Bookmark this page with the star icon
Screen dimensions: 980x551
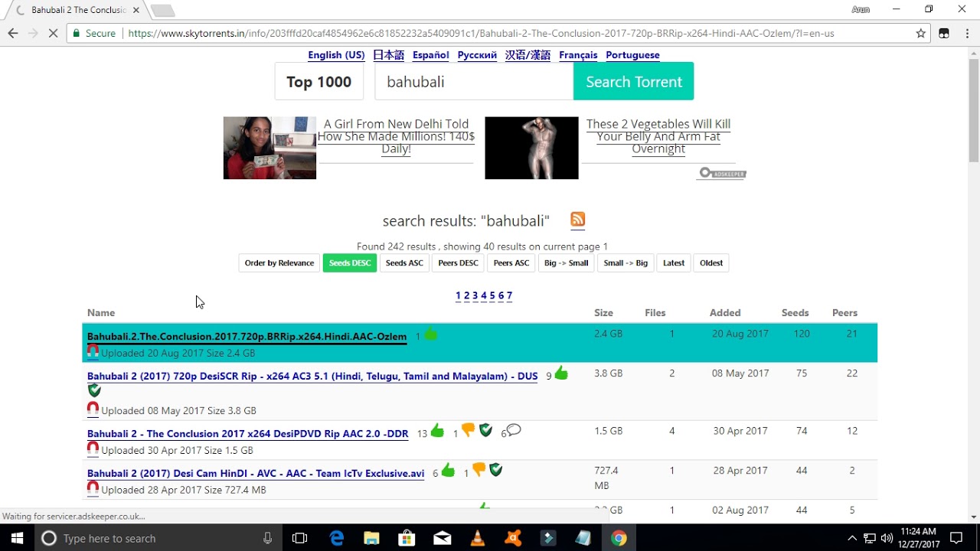pyautogui.click(x=921, y=34)
